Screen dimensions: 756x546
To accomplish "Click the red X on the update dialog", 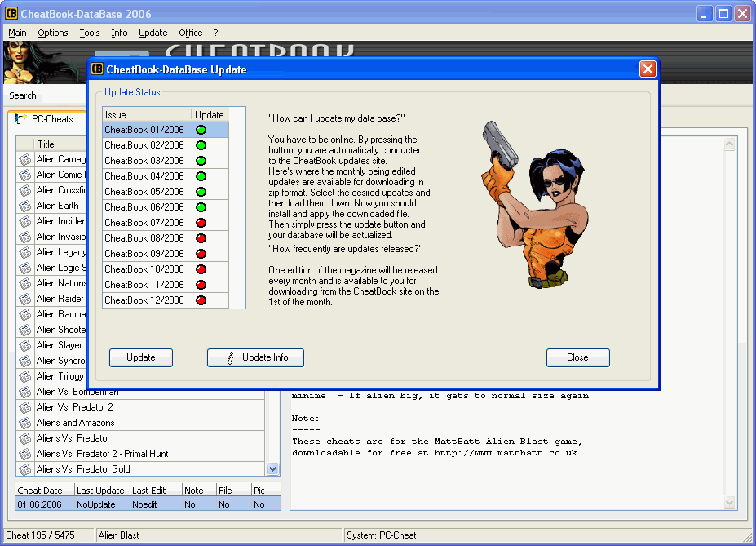I will click(648, 69).
